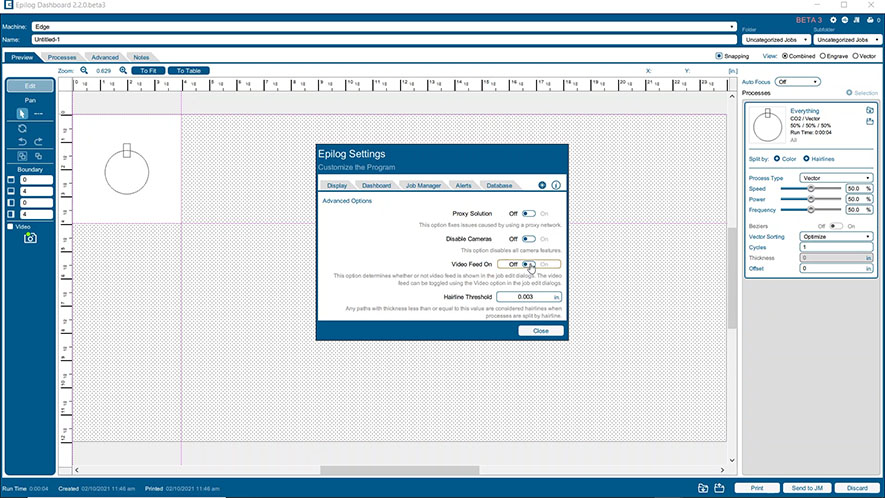Image resolution: width=885 pixels, height=498 pixels.
Task: Close the Epilog Settings dialog
Action: pos(540,330)
